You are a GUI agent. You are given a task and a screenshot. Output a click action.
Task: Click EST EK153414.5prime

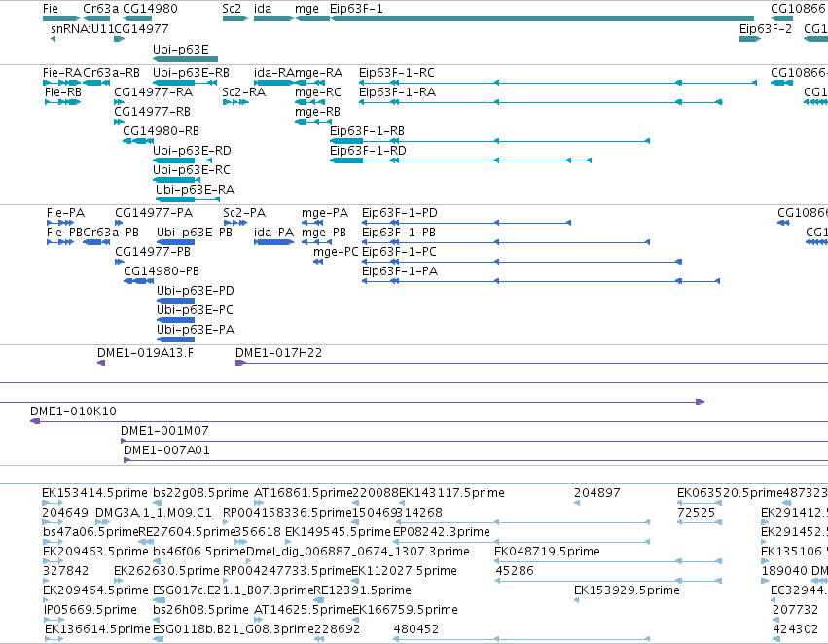[53, 503]
